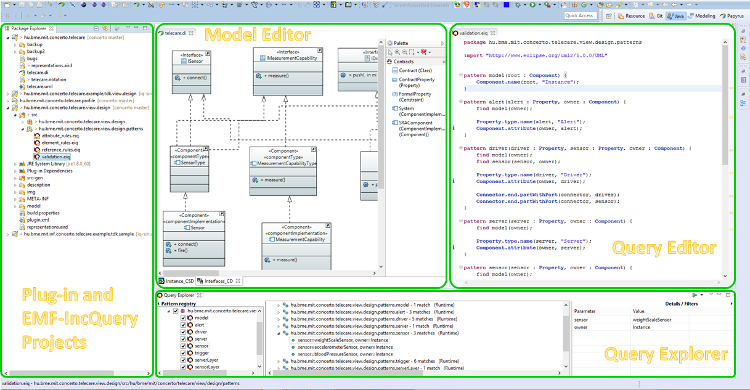Open the Instance_CSD diagram tab
This screenshot has width=750, height=390.
tap(176, 281)
